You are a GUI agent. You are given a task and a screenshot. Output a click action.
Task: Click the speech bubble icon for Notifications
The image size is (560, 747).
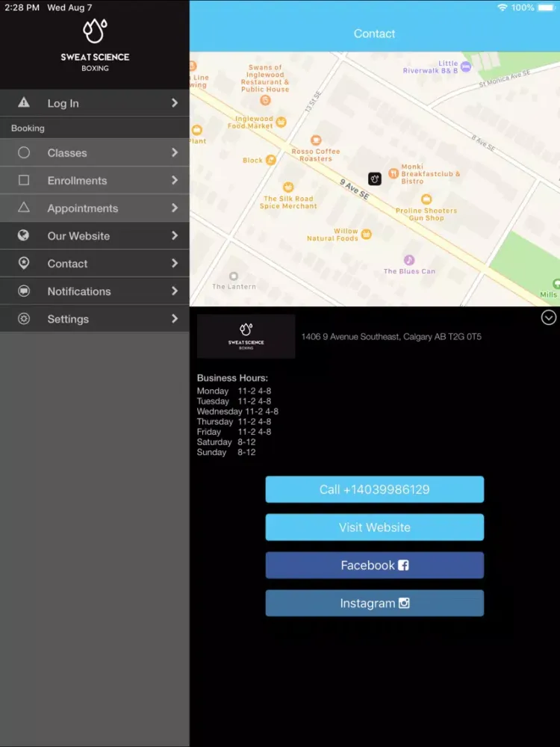(24, 291)
